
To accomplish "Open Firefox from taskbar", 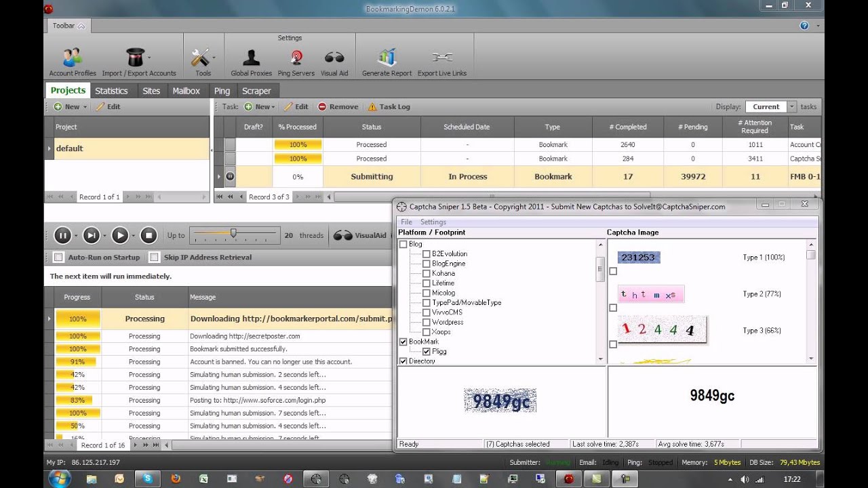I will (x=176, y=479).
